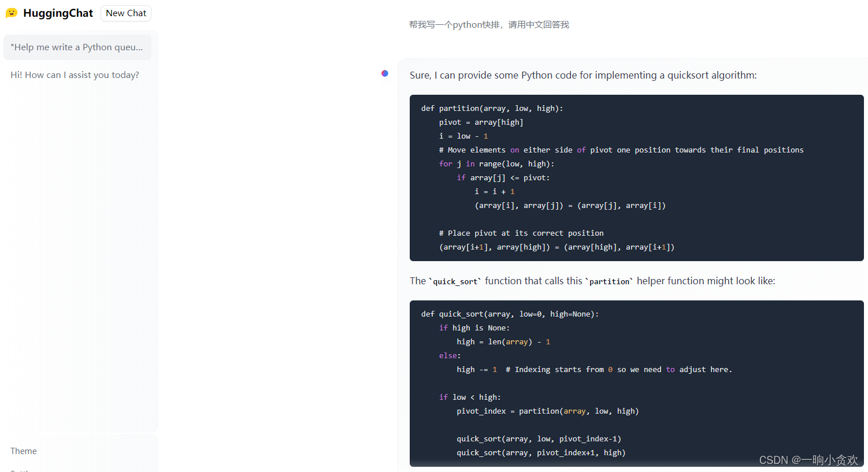This screenshot has width=868, height=472.
Task: Click the code line "if high is None:"
Action: click(474, 328)
